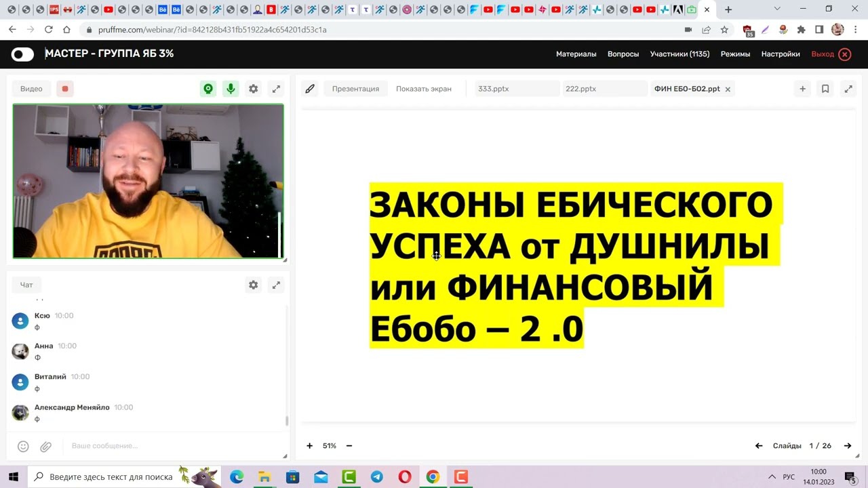The image size is (868, 488).
Task: Bookmark the current slide
Action: [x=825, y=88]
